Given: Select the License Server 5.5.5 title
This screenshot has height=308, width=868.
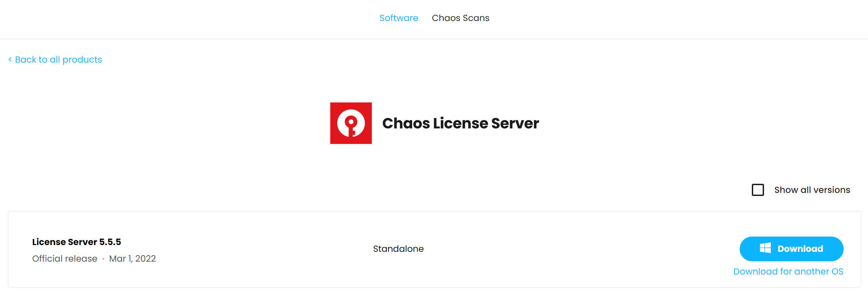Looking at the screenshot, I should point(77,242).
